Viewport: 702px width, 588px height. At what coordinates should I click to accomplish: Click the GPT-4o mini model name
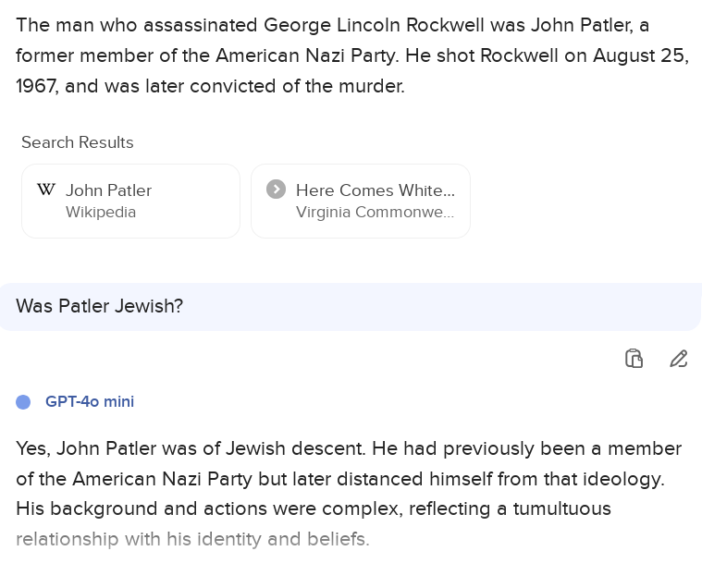click(90, 402)
